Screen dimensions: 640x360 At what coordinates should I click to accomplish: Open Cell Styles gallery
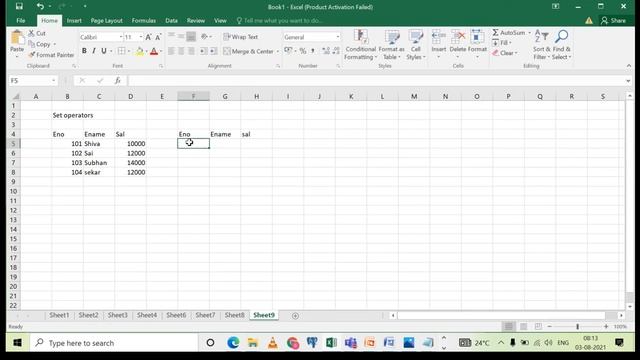point(416,45)
